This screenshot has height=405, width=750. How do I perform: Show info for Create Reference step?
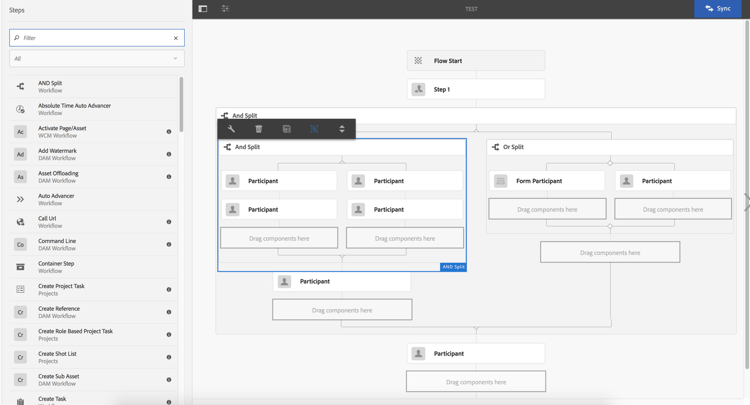tap(169, 312)
